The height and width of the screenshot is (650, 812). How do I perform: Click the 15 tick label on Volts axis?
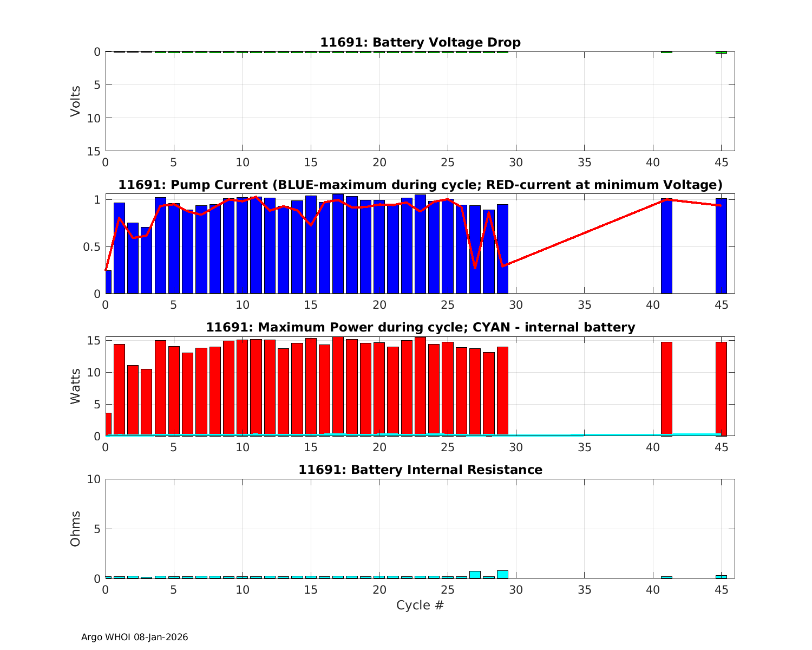[x=95, y=151]
